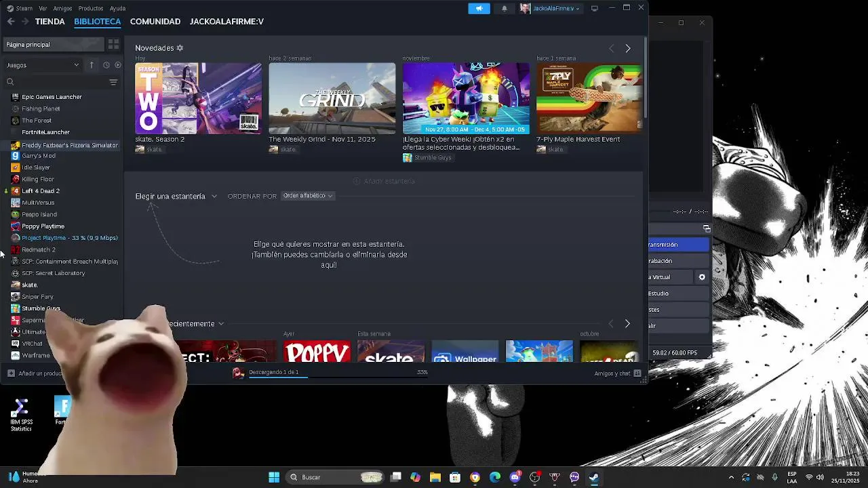Open the volume control in system tray

click(820, 477)
